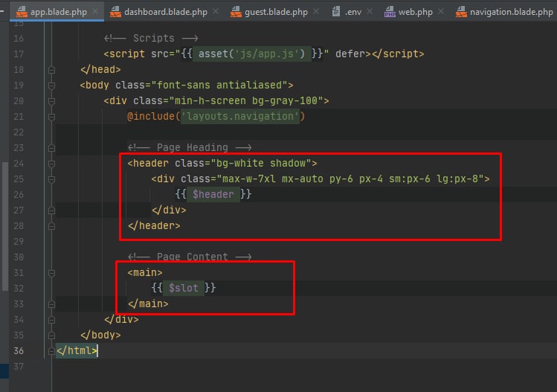The image size is (557, 392).
Task: Collapse the body tag fold at line 19
Action: [51, 86]
